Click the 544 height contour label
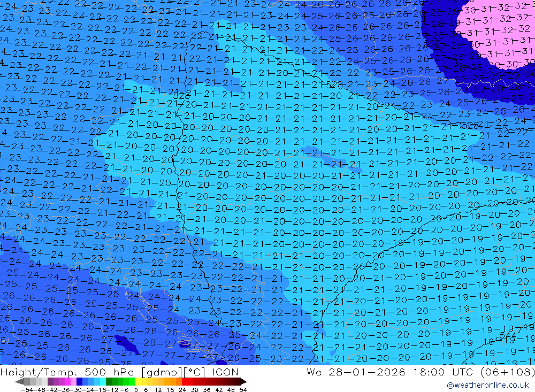535x392 pixels. (508, 336)
